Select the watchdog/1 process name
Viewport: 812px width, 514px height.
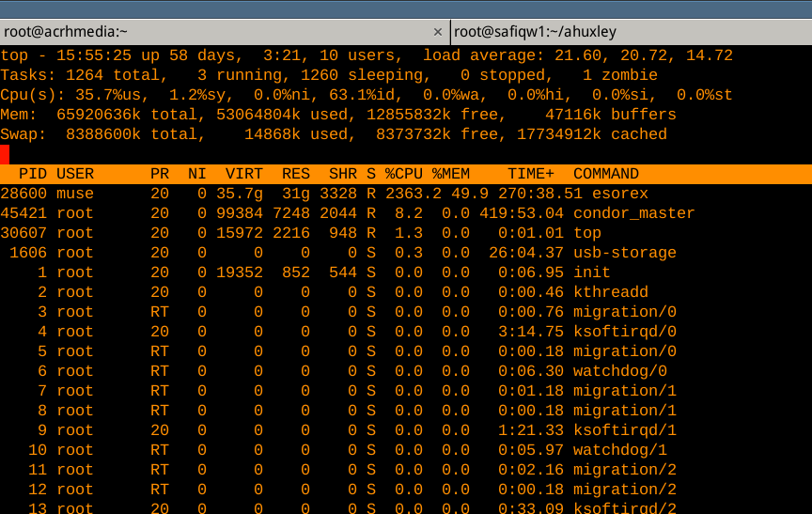point(620,450)
